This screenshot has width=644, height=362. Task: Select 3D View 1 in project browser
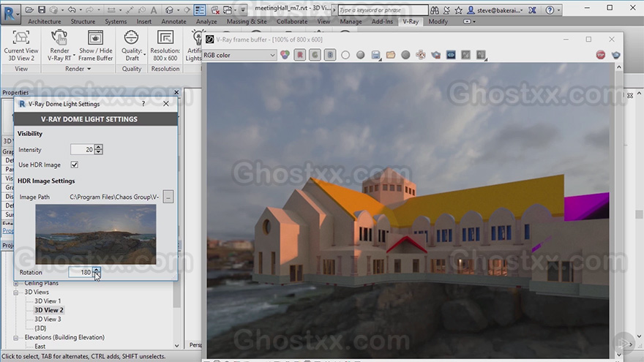click(x=48, y=301)
